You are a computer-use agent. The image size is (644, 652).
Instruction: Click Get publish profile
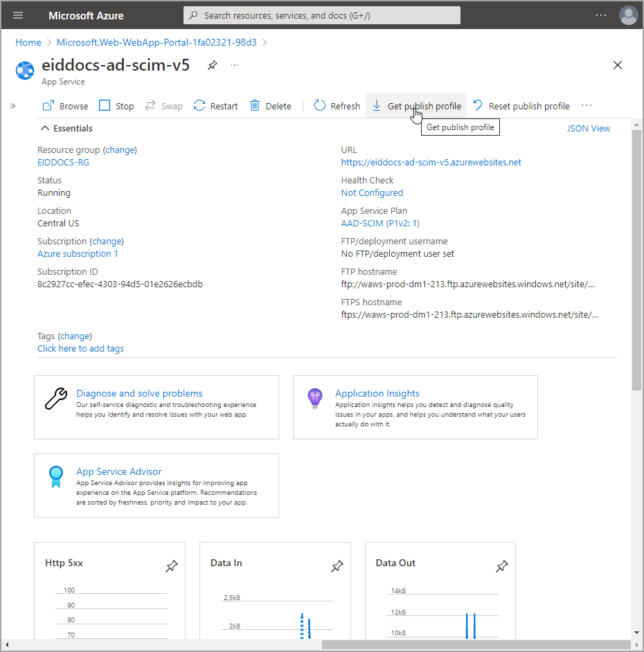(416, 106)
